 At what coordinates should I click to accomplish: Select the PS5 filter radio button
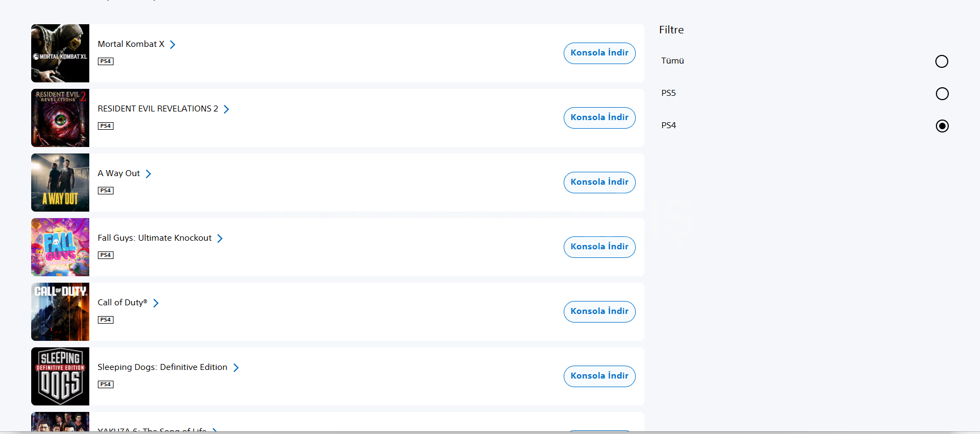941,94
